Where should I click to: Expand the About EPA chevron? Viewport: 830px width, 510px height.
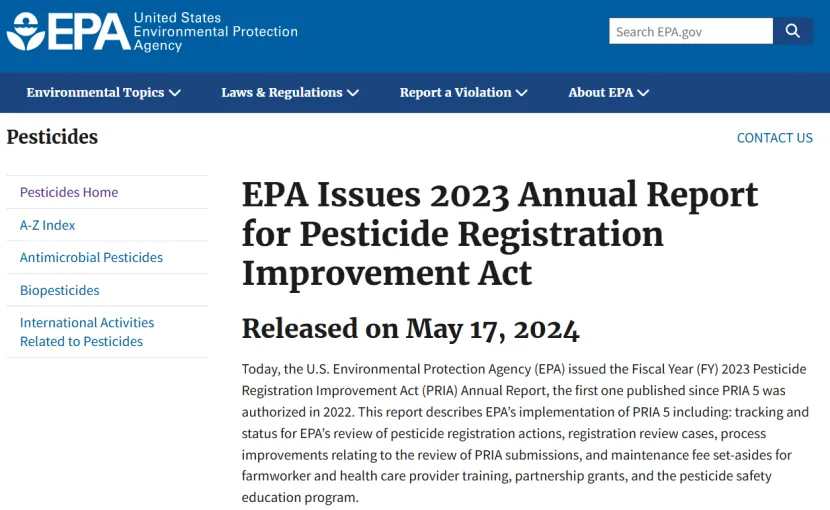[x=643, y=93]
